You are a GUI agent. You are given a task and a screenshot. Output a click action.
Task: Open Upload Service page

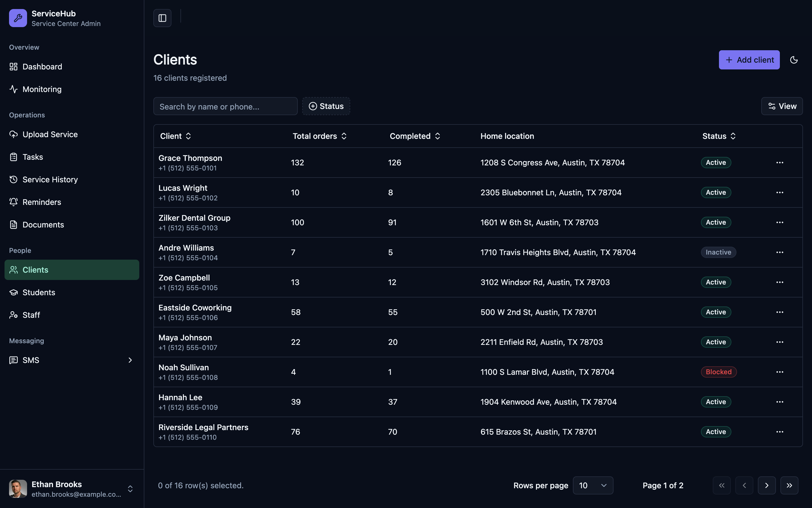click(72, 134)
